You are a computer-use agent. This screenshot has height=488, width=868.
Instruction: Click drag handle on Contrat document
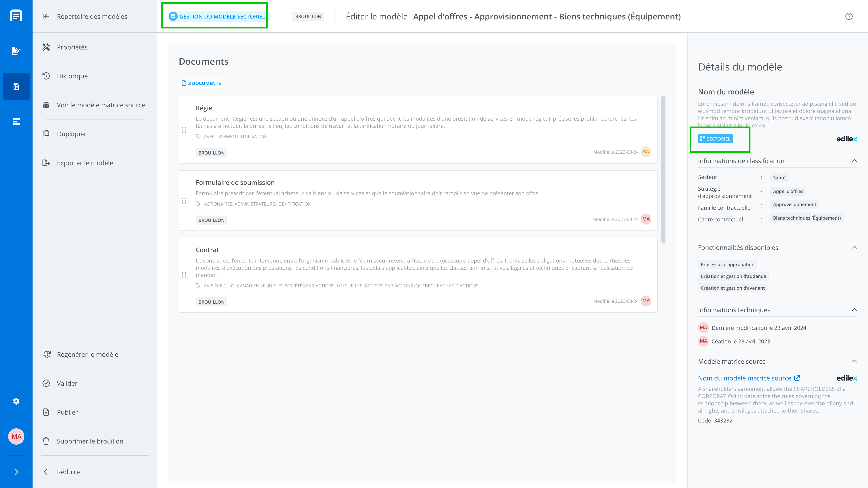pos(184,275)
